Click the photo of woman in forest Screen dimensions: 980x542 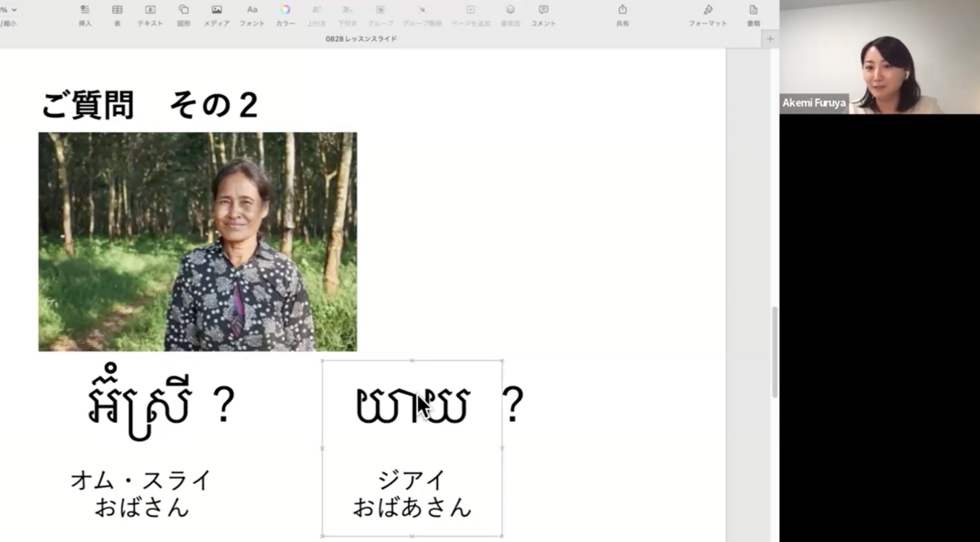point(198,242)
